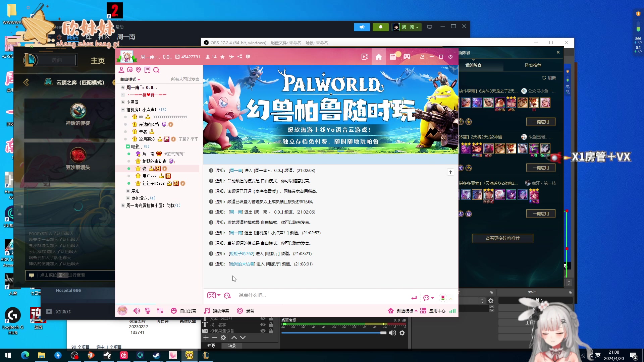Image resolution: width=644 pixels, height=362 pixels.
Task: Open 自由发言 speaking mode selector
Action: click(183, 311)
